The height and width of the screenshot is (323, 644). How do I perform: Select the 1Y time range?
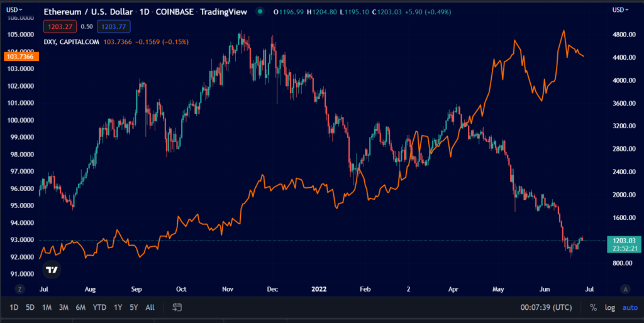click(x=118, y=307)
